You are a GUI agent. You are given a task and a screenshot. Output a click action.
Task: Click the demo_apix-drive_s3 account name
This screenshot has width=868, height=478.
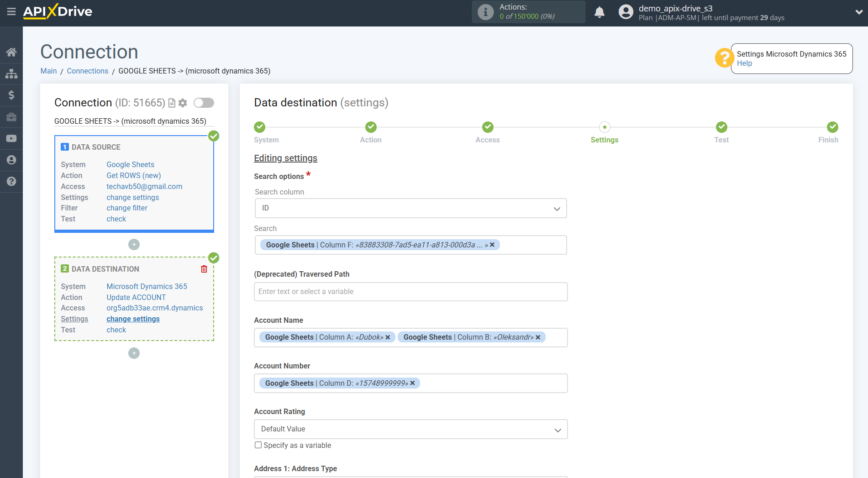coord(675,8)
